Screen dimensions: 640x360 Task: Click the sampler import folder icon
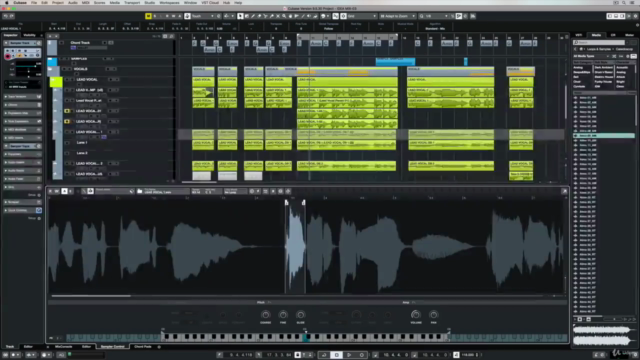pyautogui.click(x=140, y=191)
